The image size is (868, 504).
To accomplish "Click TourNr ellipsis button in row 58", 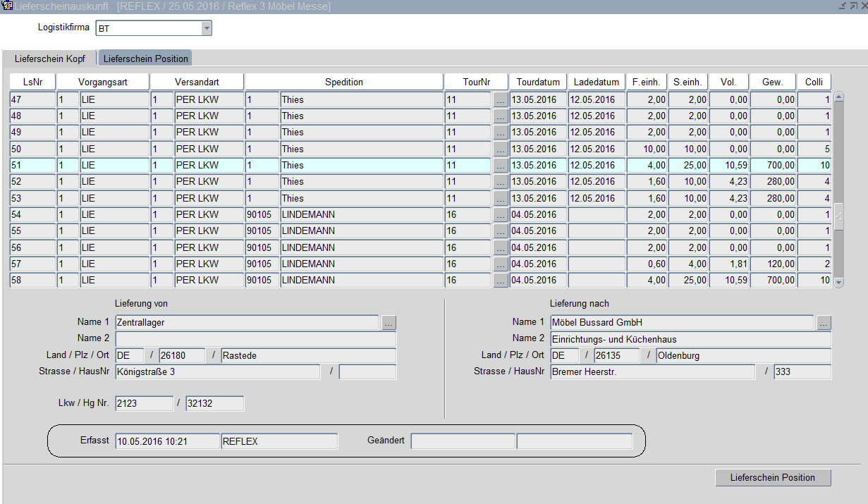I will click(500, 281).
